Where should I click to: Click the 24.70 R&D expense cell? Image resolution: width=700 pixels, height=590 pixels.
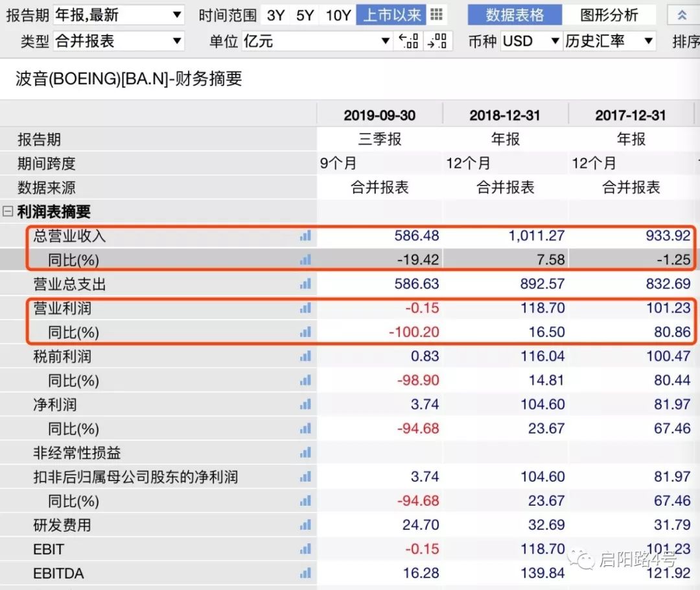coord(421,525)
